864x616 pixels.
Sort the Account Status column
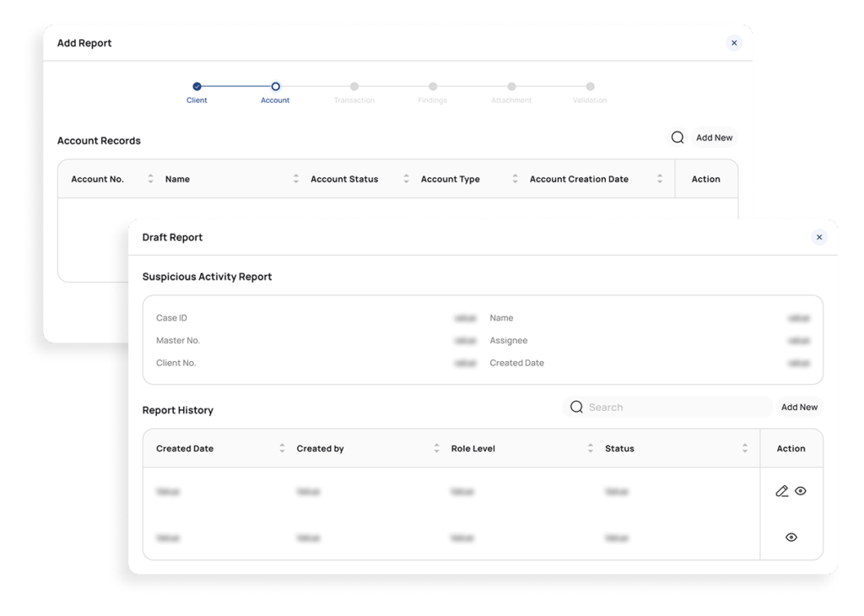(x=406, y=179)
